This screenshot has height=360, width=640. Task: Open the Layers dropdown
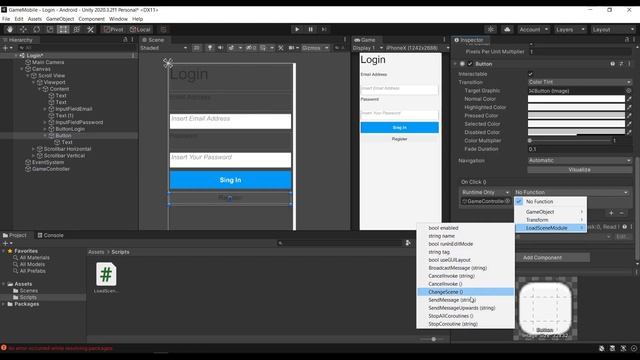coord(571,29)
